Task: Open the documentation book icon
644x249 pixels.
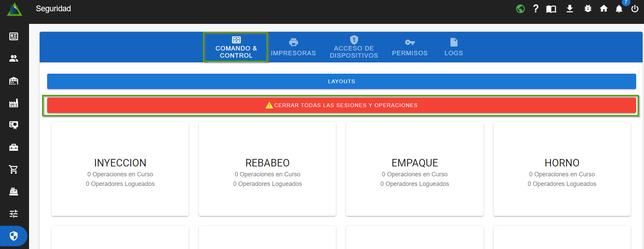Action: 551,9
